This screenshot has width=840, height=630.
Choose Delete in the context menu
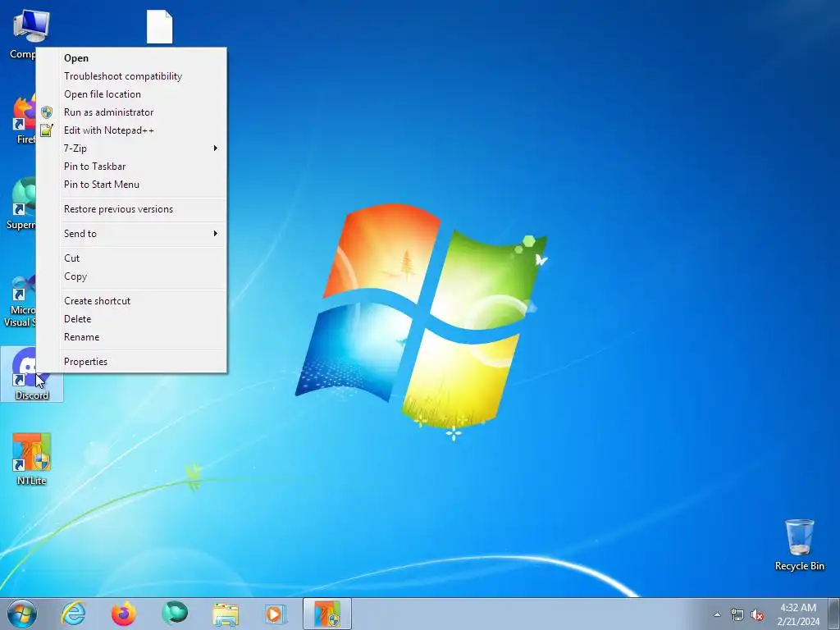coord(131,319)
